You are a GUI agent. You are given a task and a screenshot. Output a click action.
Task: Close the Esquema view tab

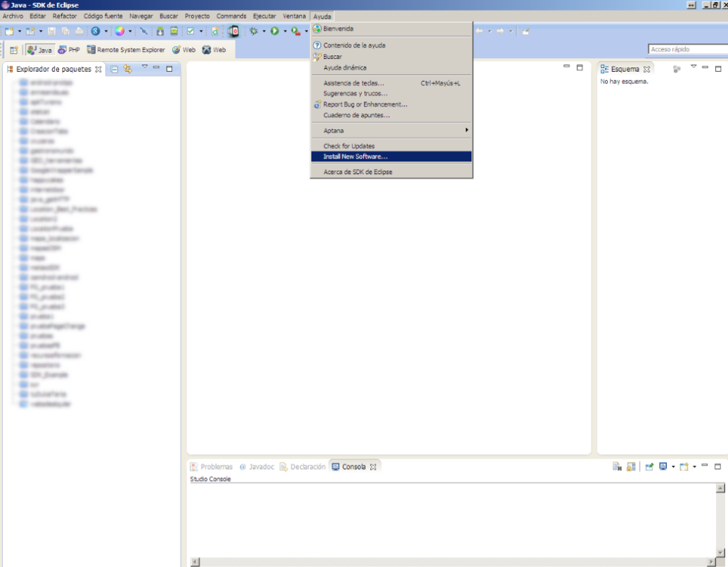click(x=647, y=69)
